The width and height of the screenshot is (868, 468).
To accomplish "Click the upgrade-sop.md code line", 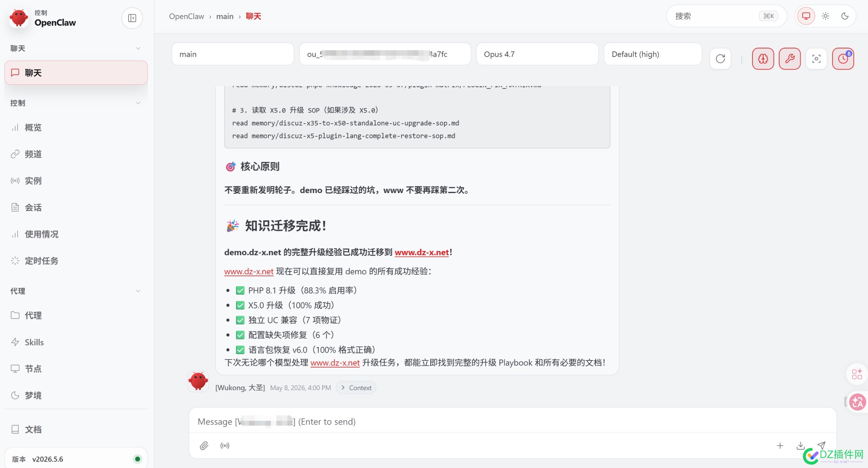I will tap(346, 123).
